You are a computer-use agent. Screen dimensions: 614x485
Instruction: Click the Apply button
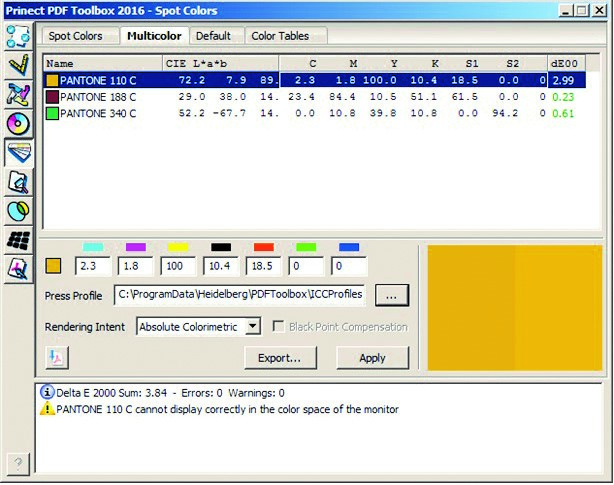point(372,358)
